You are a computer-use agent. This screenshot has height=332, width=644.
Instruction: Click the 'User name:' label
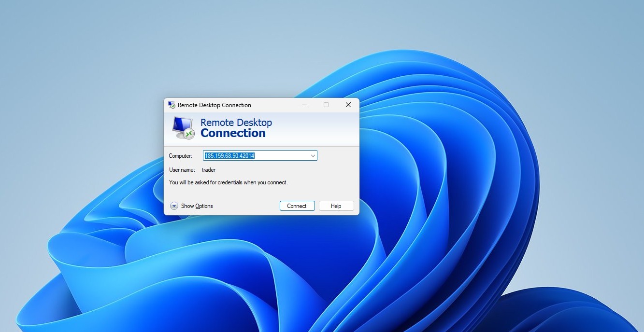pos(182,170)
